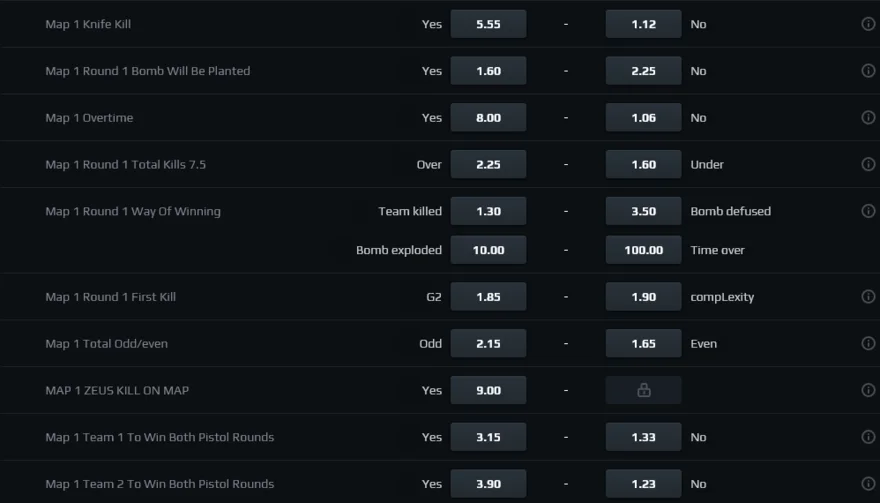Open info for Team 2 Both Pistol Rounds

(x=868, y=484)
